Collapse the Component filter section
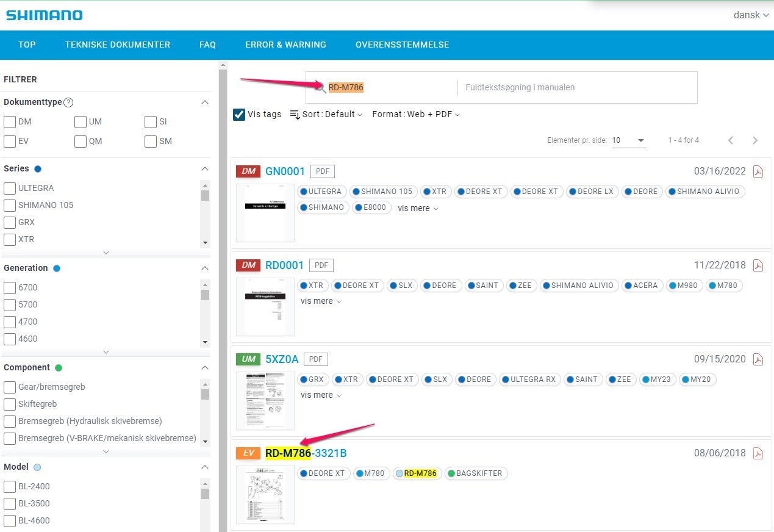Screen dimensions: 774x532 [x=205, y=368]
